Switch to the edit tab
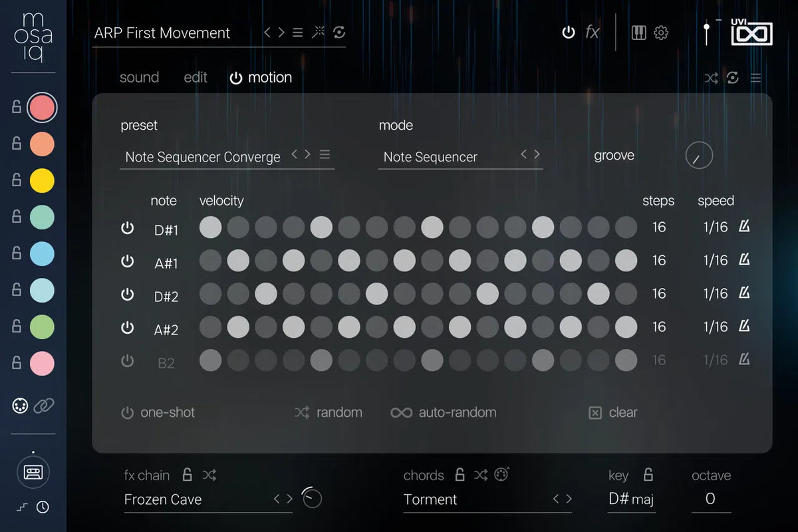 (196, 78)
